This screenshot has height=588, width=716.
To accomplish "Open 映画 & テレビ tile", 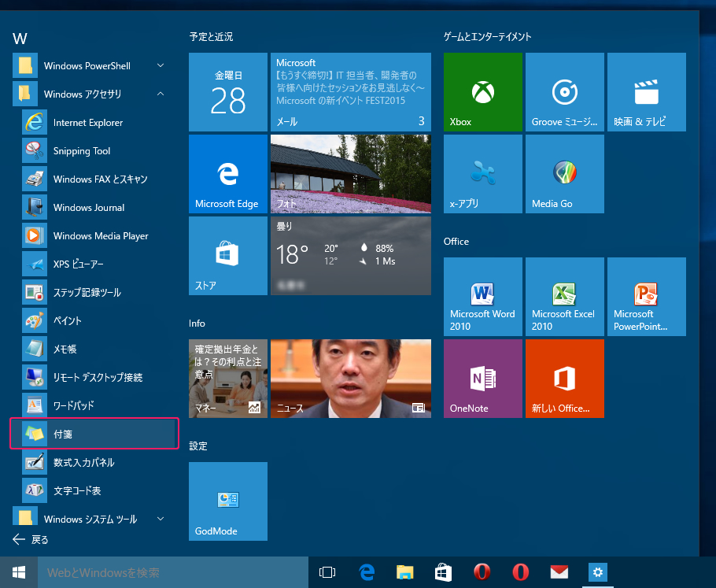I will coord(646,92).
